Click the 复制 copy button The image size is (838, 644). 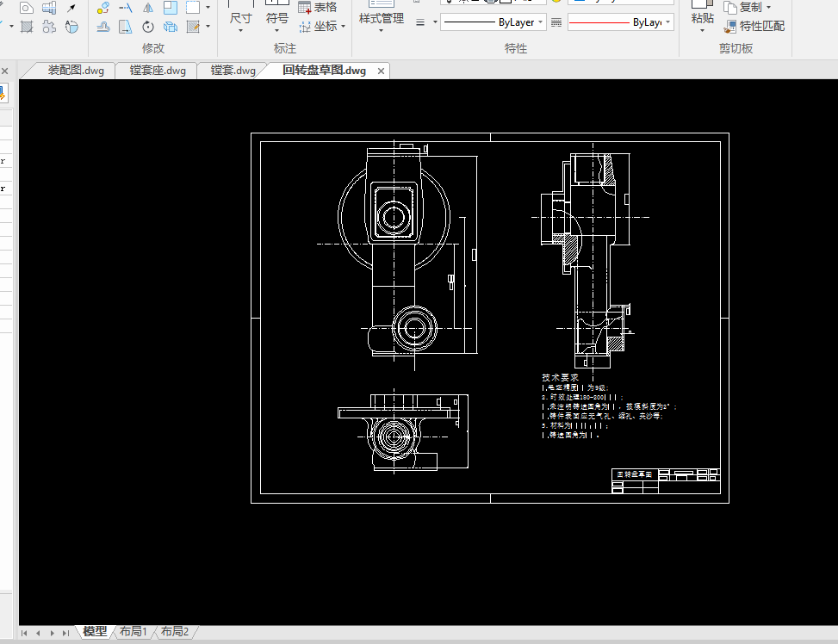(x=742, y=8)
